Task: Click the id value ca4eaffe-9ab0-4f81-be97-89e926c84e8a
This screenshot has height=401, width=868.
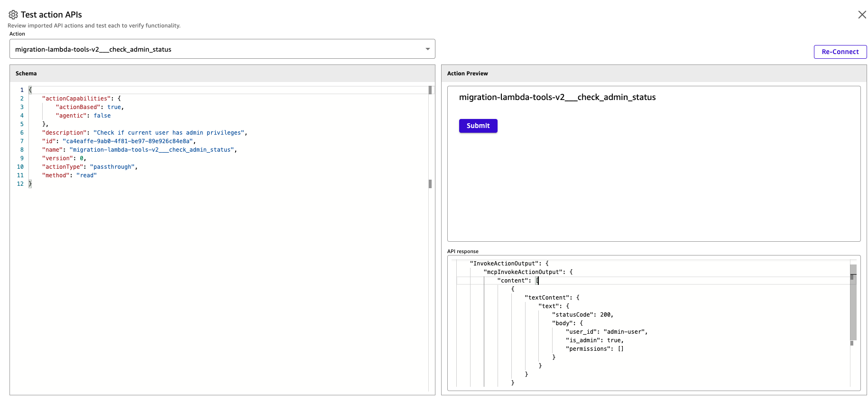Action: (x=128, y=141)
